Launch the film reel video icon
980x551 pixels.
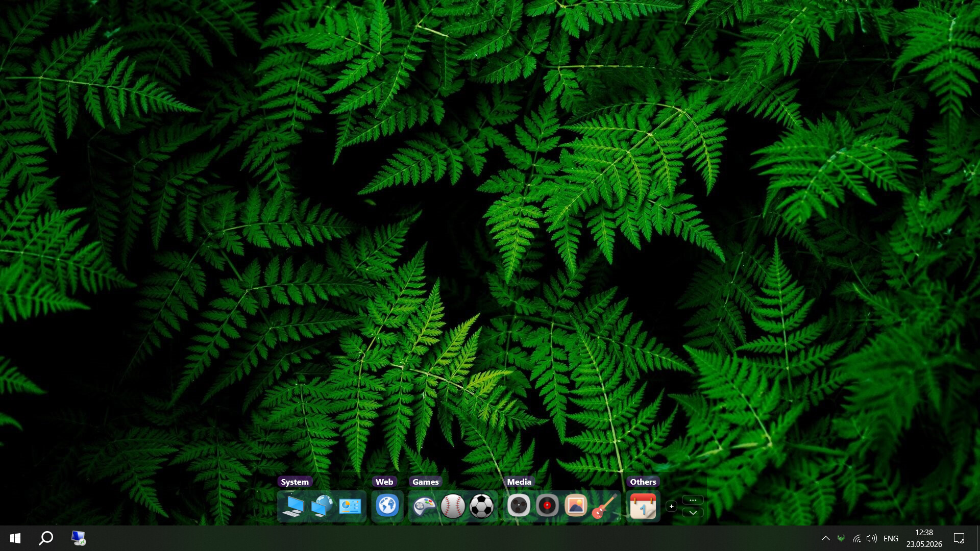(519, 506)
